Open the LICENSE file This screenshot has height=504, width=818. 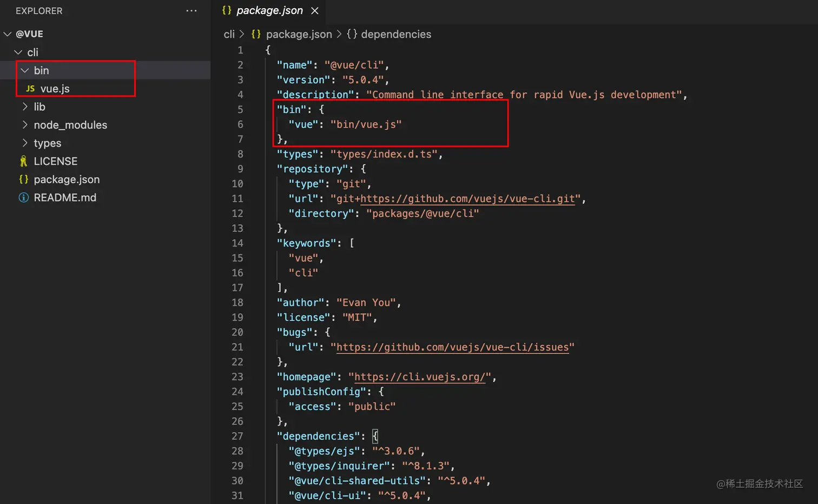click(55, 161)
